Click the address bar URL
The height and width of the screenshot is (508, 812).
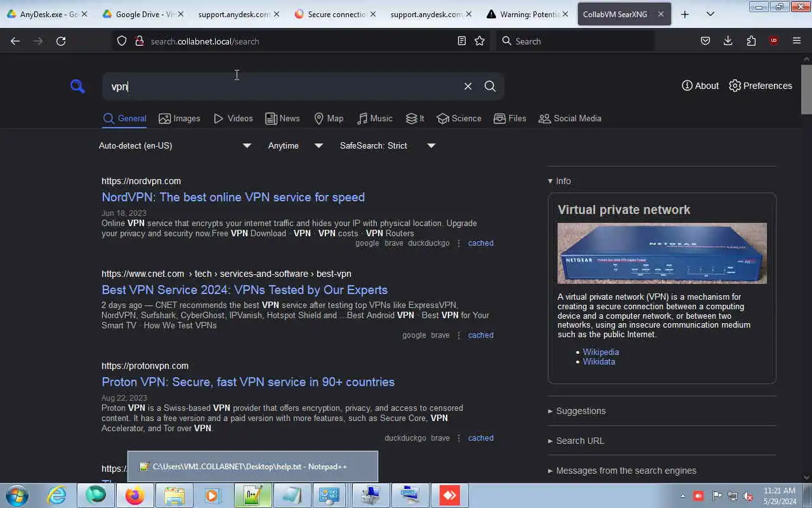[x=205, y=41]
